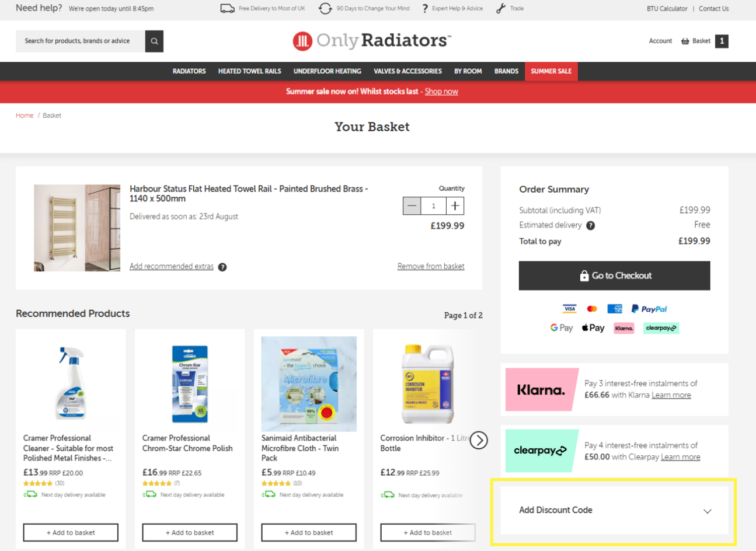
Task: Click Go to Checkout
Action: [x=614, y=275]
